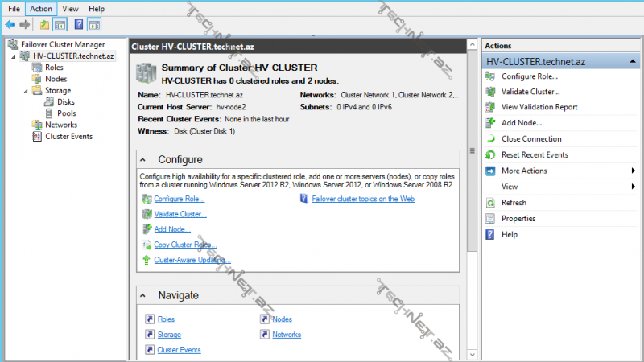The image size is (644, 362).
Task: Collapse the Configure section
Action: click(142, 159)
